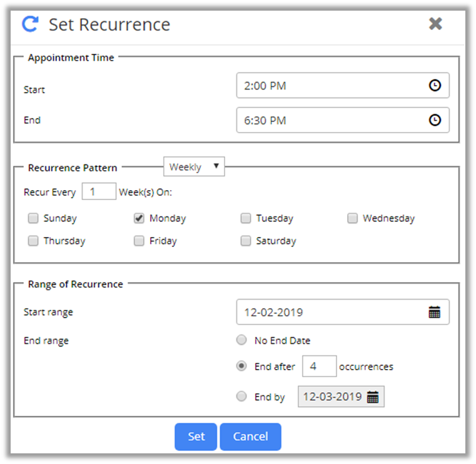Image resolution: width=476 pixels, height=464 pixels.
Task: Toggle the Friday checkbox
Action: 139,241
